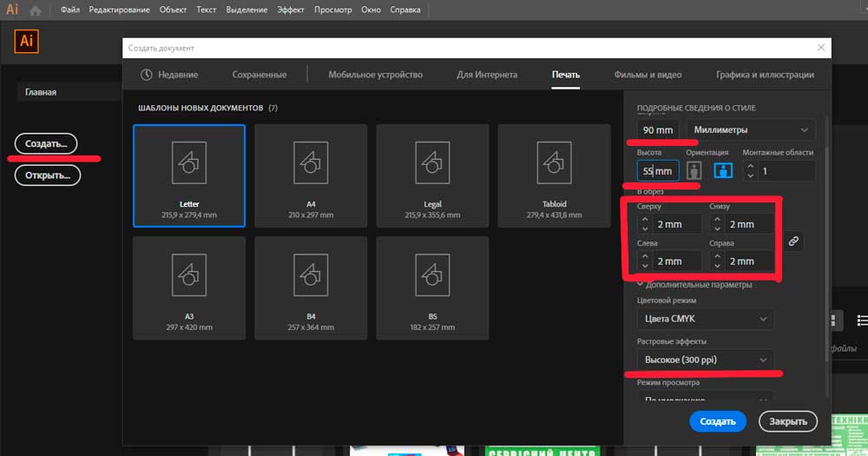Pick the B4 document template

(311, 288)
